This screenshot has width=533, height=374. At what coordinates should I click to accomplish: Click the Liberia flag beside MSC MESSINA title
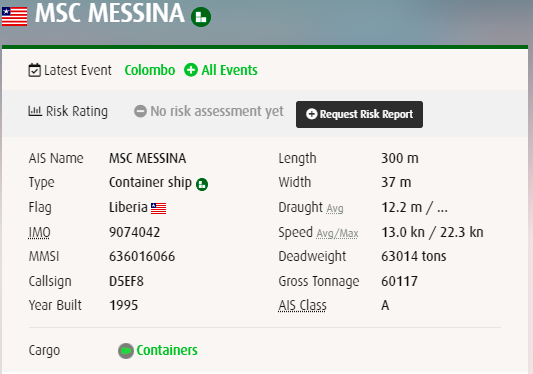[14, 16]
